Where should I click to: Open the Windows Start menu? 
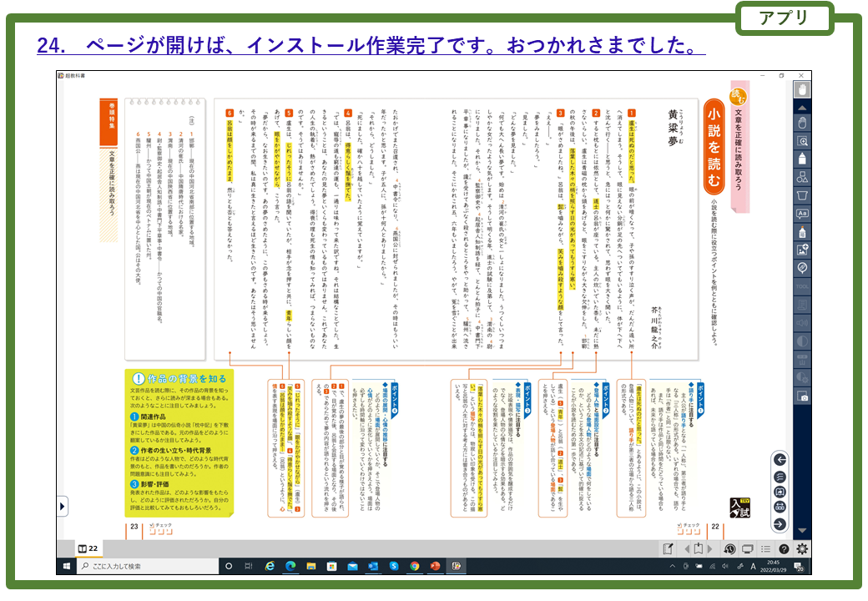click(x=66, y=566)
